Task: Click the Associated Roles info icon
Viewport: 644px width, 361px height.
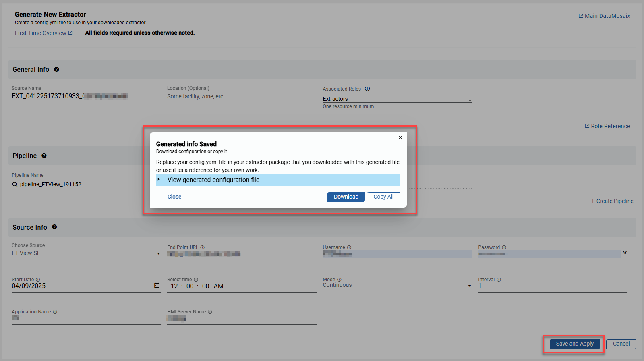Action: click(x=367, y=89)
